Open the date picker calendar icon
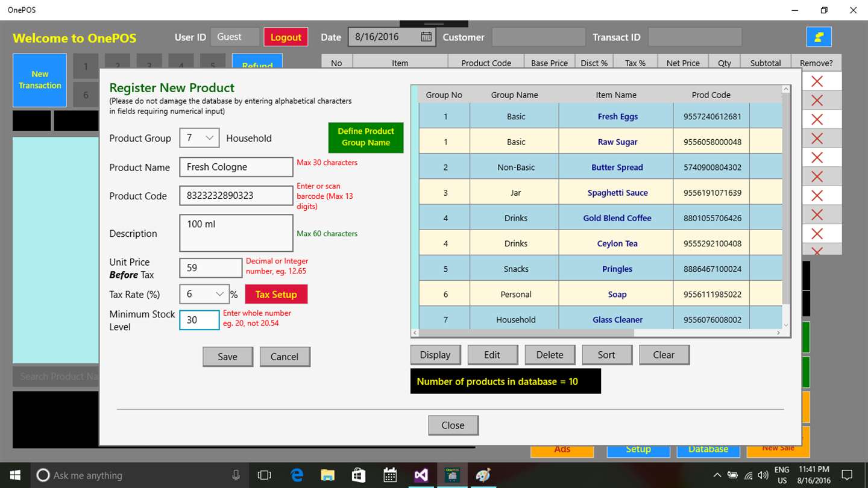868x488 pixels. point(426,37)
